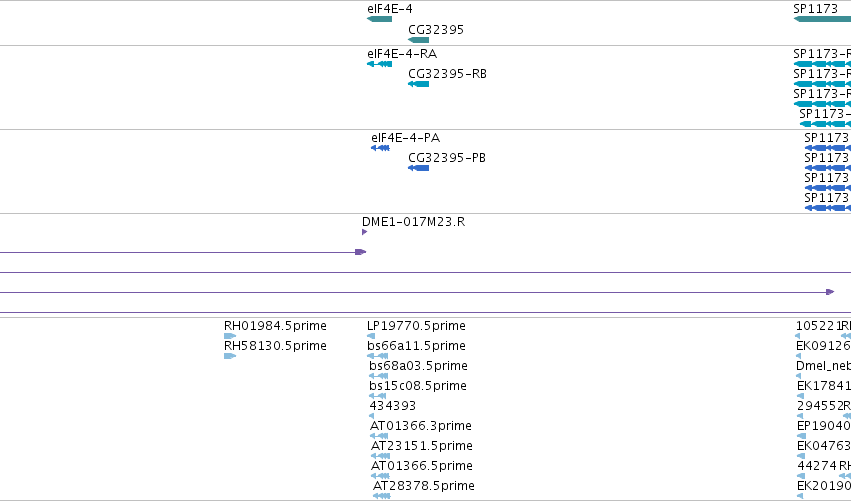The width and height of the screenshot is (851, 501).
Task: Click the AT28378.5prime EST glyph
Action: click(382, 496)
